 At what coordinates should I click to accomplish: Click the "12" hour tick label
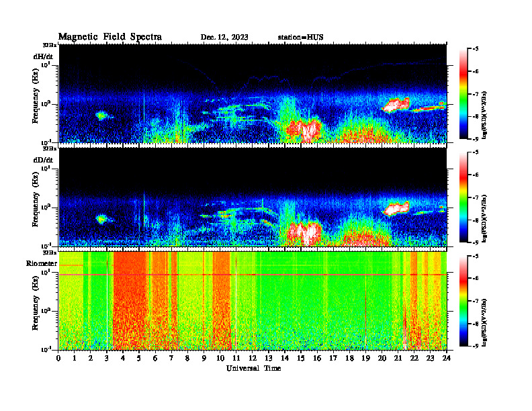pos(253,358)
